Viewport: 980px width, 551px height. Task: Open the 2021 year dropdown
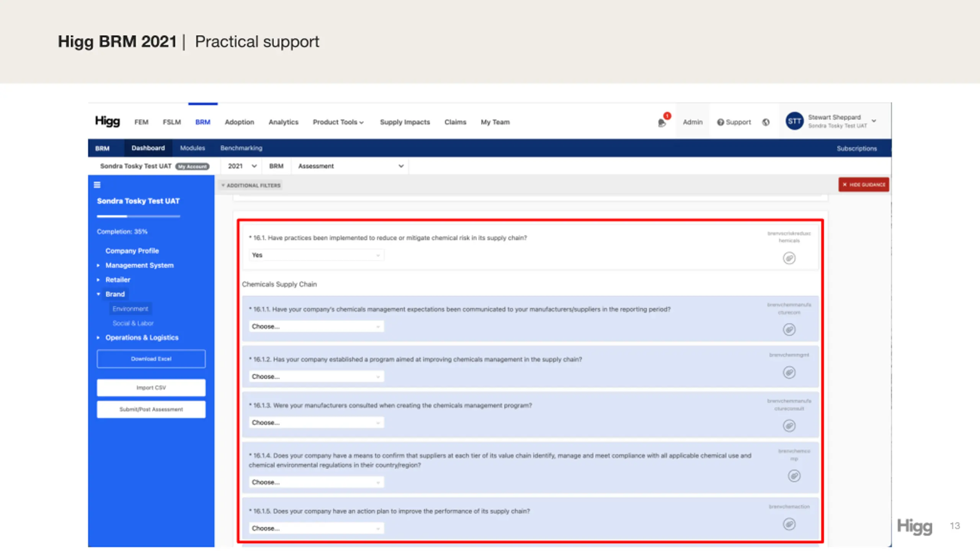242,166
